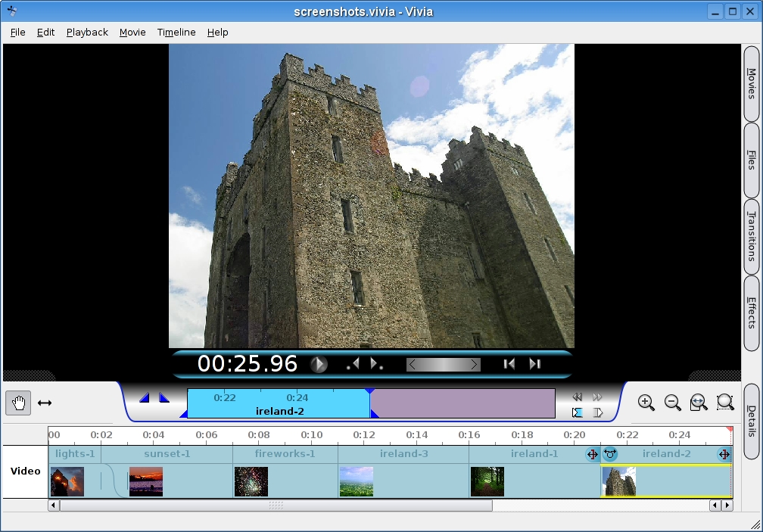Select the horizontal double-arrow move tool
The height and width of the screenshot is (532, 763).
(45, 403)
